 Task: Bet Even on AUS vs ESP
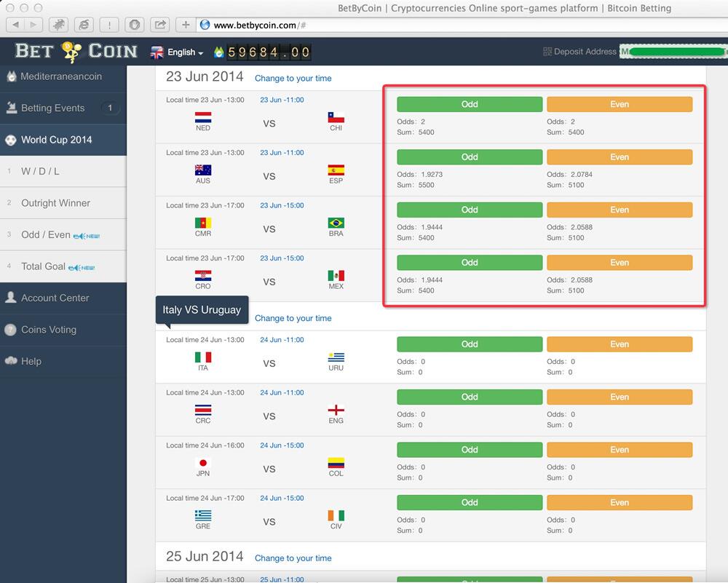(x=620, y=157)
